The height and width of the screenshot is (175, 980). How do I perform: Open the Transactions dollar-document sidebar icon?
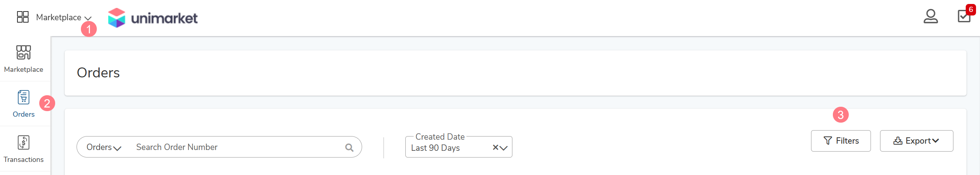(23, 142)
